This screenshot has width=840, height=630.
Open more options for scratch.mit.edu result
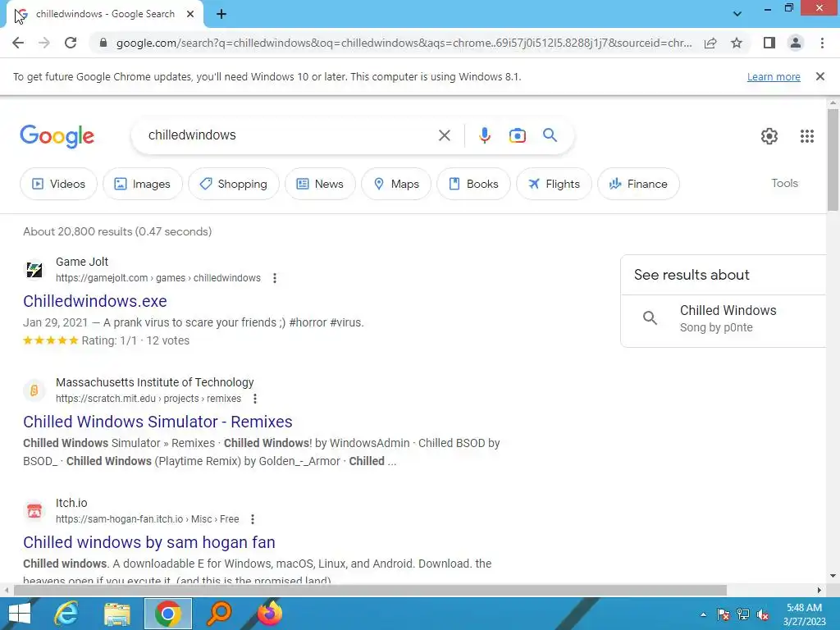point(255,399)
